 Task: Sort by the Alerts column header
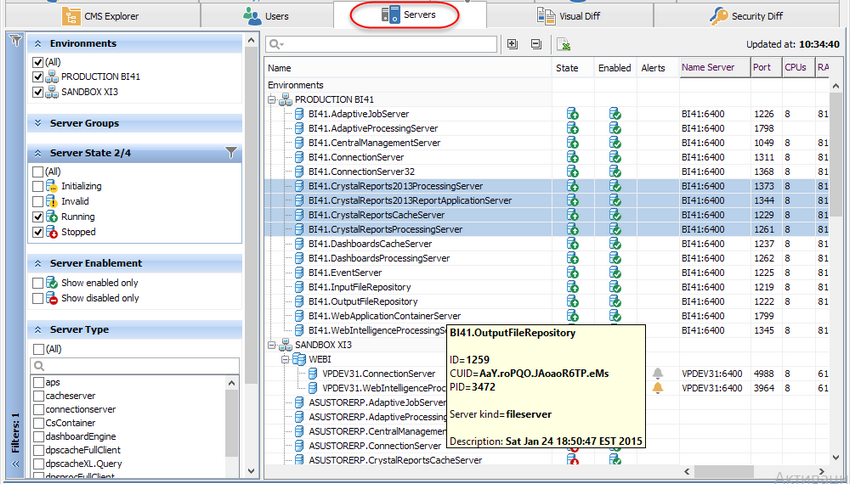658,68
